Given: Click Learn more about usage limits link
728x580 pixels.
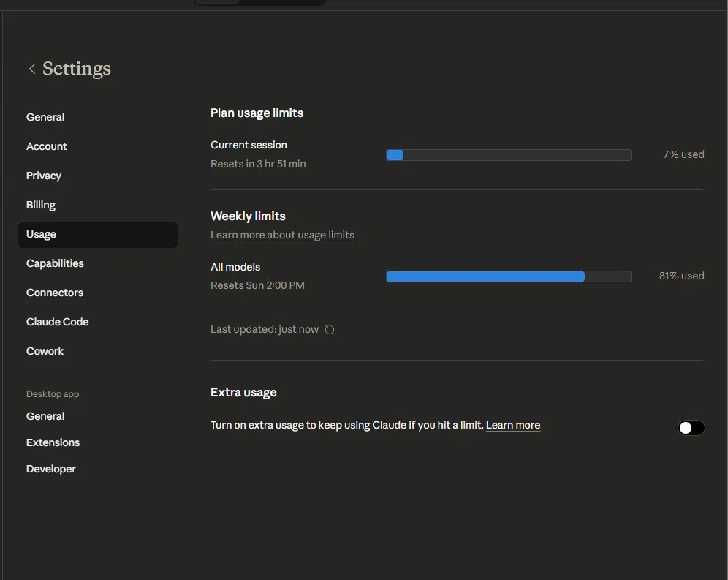Looking at the screenshot, I should pos(282,235).
